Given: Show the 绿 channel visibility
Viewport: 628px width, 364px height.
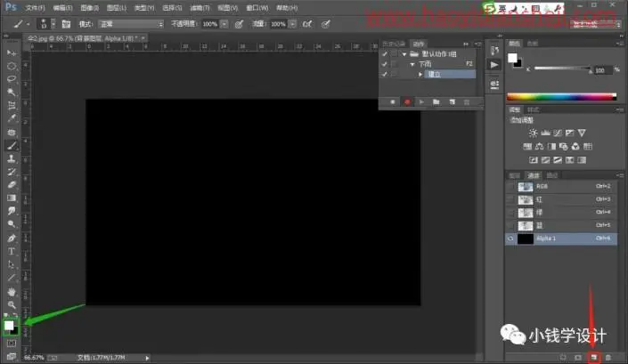Looking at the screenshot, I should click(510, 213).
